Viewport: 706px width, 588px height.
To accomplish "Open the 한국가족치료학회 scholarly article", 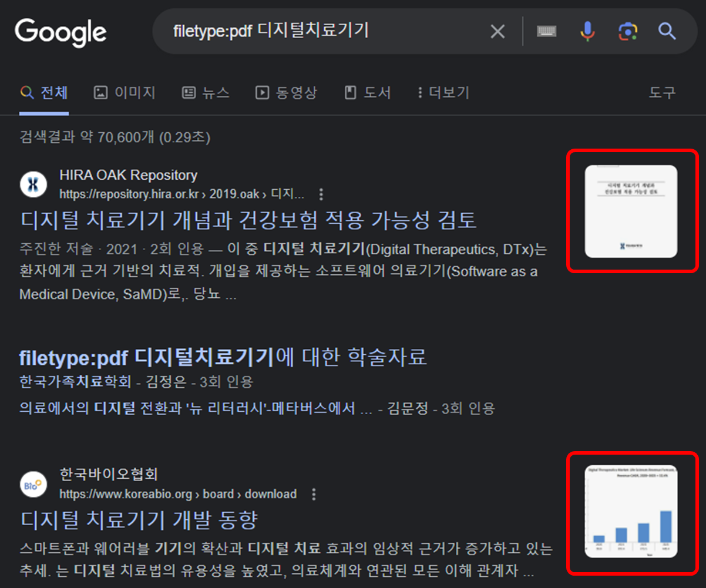I will [x=75, y=382].
